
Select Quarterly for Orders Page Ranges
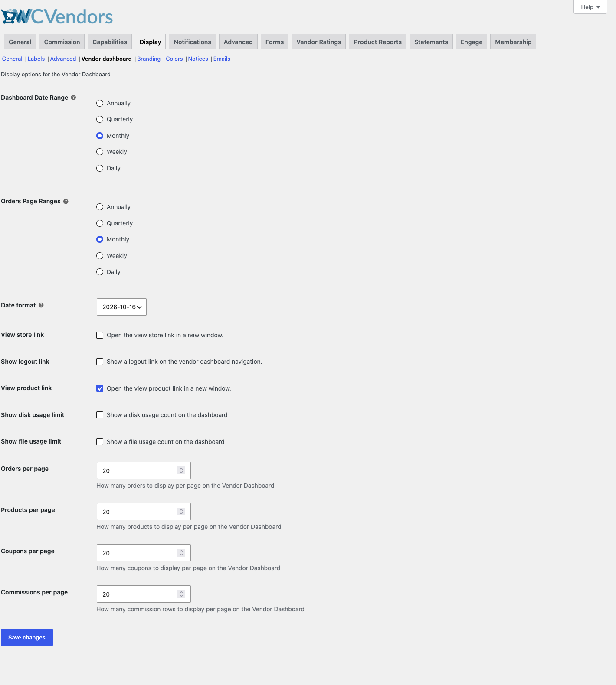pyautogui.click(x=100, y=223)
